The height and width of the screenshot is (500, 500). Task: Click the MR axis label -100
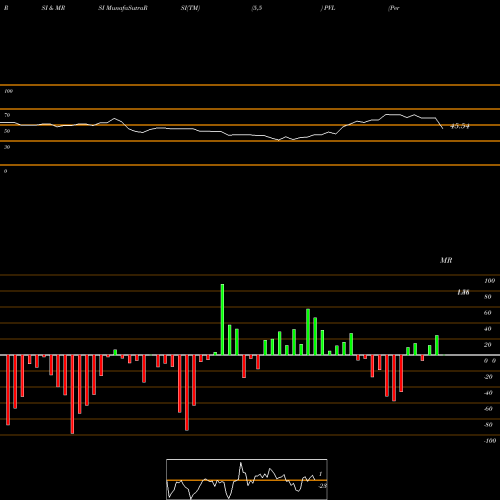tap(490, 441)
